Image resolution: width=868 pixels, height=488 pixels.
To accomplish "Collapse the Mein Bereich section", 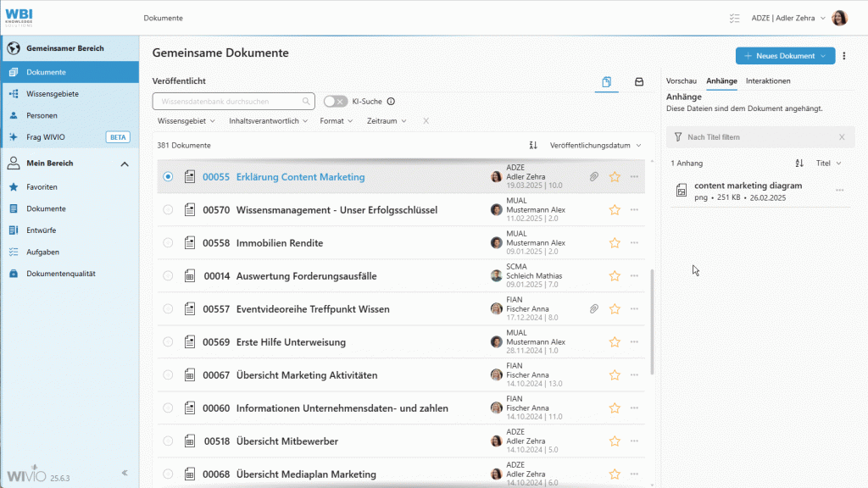I will point(125,164).
